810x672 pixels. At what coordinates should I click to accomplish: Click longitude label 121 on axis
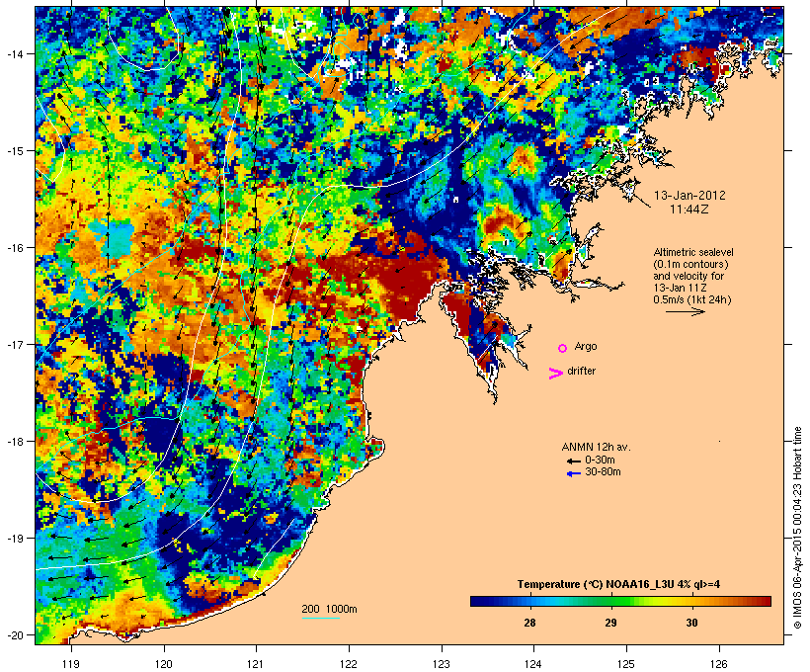coord(256,664)
